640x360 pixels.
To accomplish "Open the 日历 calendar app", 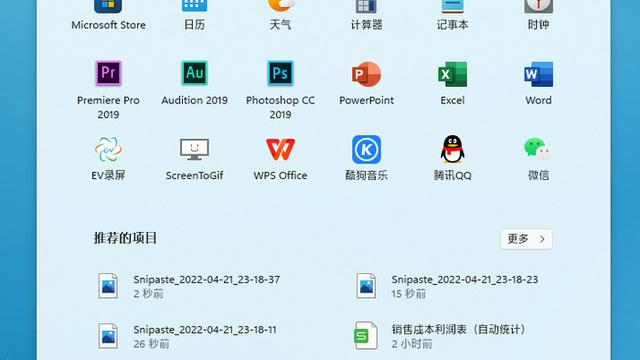I will 194,16.
